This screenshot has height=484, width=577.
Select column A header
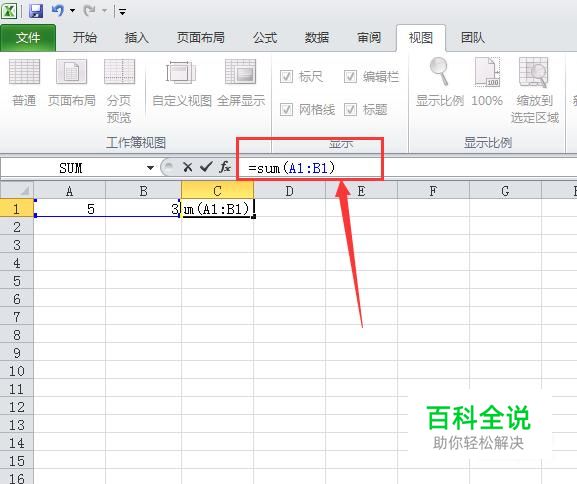(x=70, y=191)
